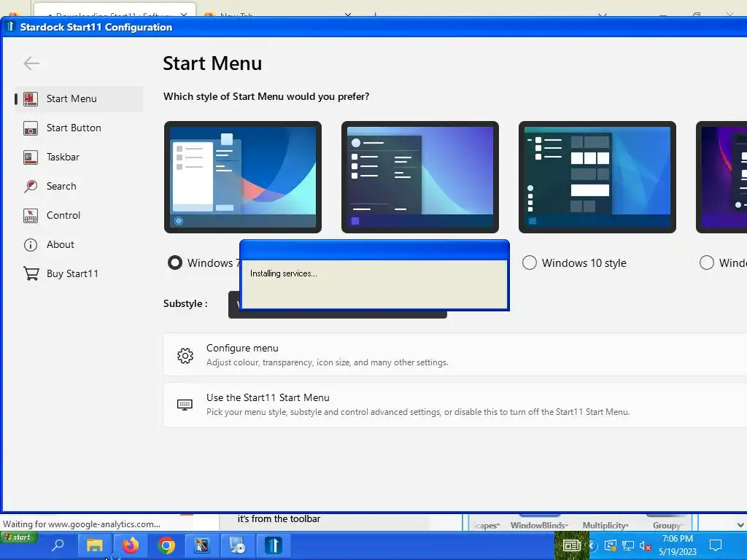Click the back arrow in Start11 Configuration
This screenshot has width=747, height=560.
pyautogui.click(x=31, y=63)
